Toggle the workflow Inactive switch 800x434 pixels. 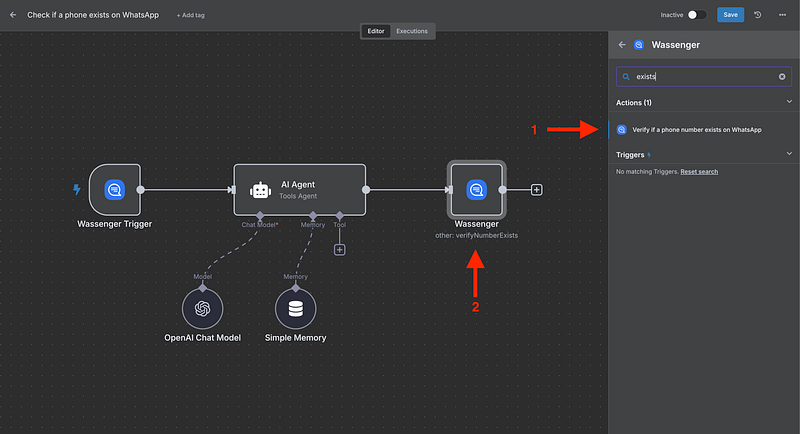[697, 15]
